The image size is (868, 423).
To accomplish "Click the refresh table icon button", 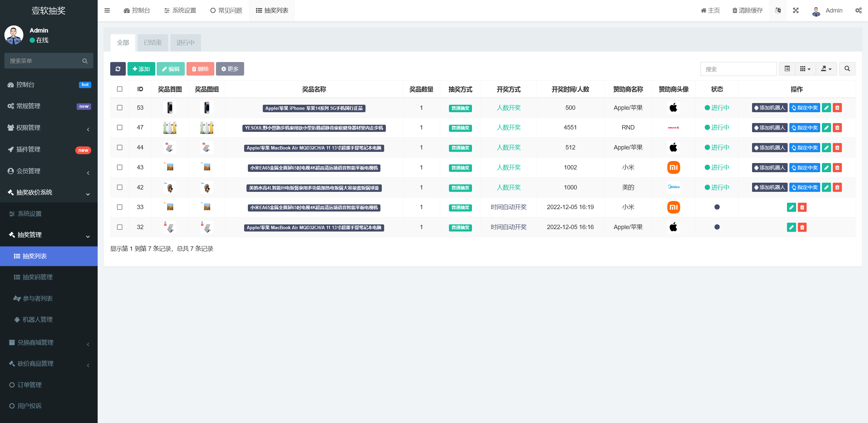I will 118,69.
